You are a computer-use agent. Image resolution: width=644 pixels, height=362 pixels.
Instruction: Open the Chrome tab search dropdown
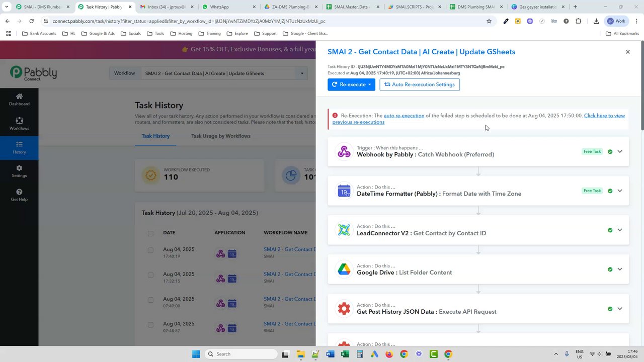tap(7, 7)
